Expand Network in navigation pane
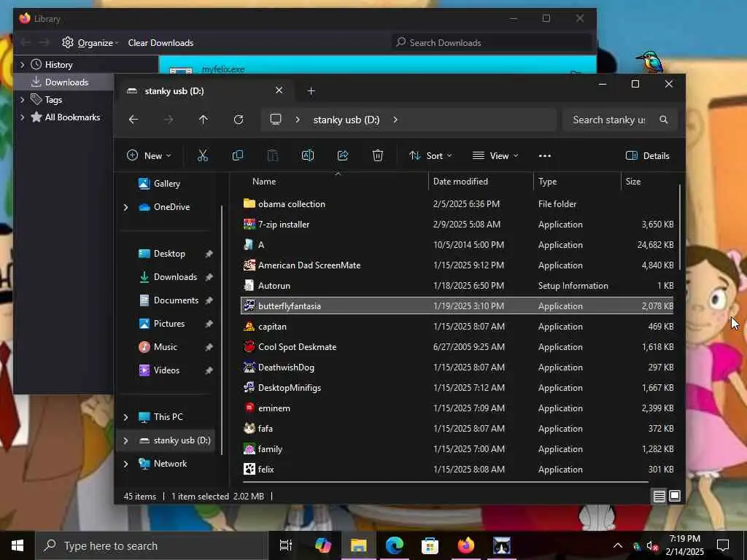The width and height of the screenshot is (747, 560). 125,464
